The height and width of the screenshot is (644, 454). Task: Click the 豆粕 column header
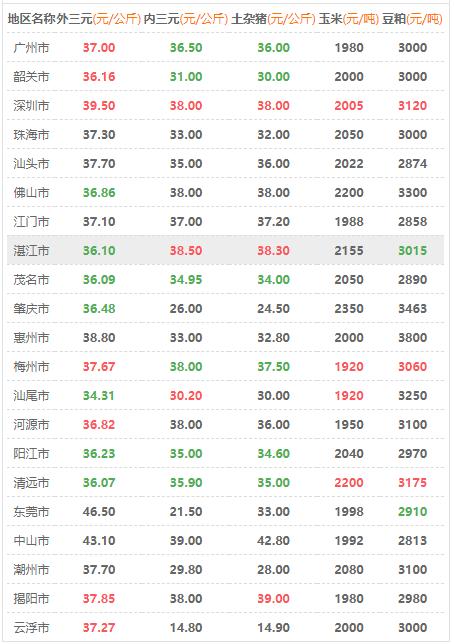(x=412, y=19)
